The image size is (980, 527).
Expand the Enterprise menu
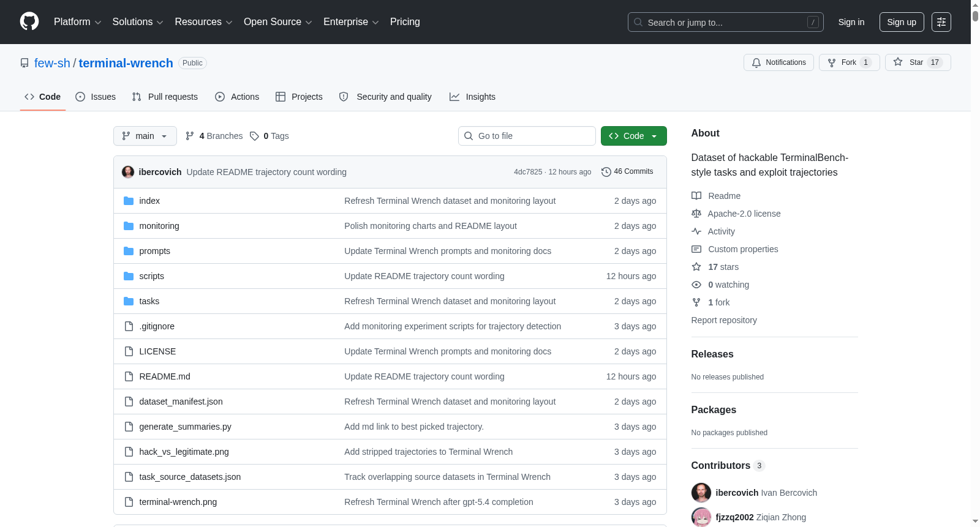(x=351, y=22)
